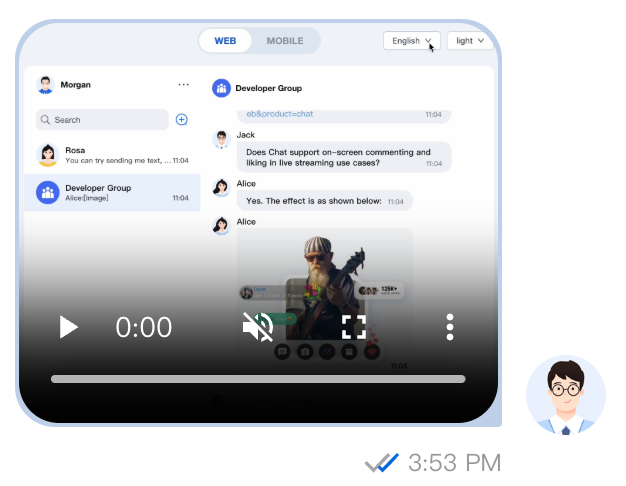Open the light theme dropdown
Viewport: 626px width, 486px height.
(x=470, y=41)
